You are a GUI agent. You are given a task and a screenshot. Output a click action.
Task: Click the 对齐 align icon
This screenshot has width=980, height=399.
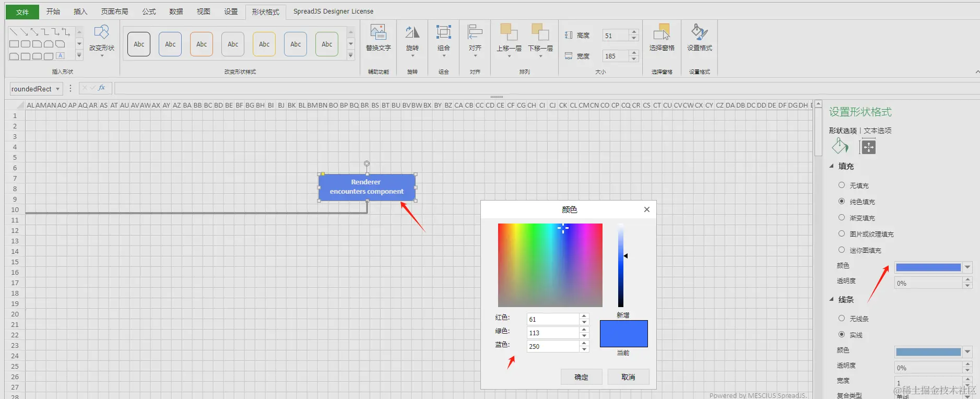pos(475,32)
